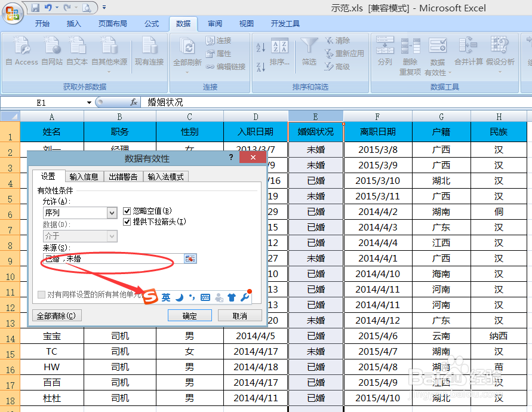Click the Print Preview icon in quick access toolbar
The height and width of the screenshot is (412, 532).
pyautogui.click(x=87, y=7)
